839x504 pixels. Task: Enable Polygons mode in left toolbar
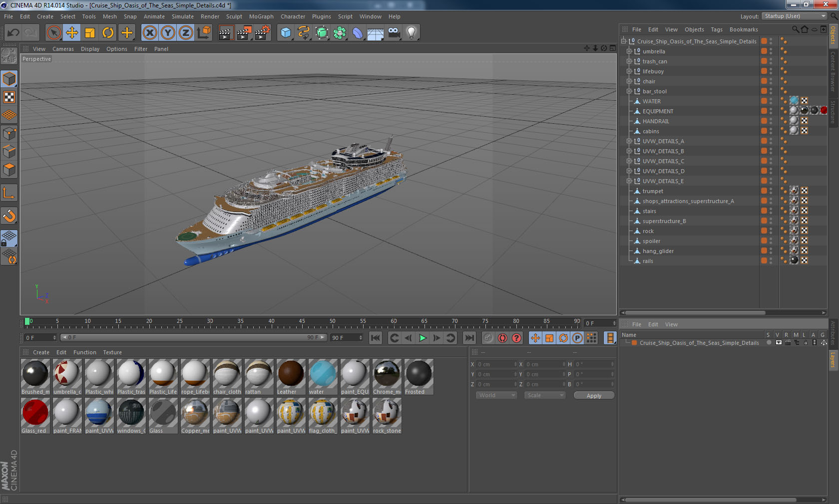(9, 170)
